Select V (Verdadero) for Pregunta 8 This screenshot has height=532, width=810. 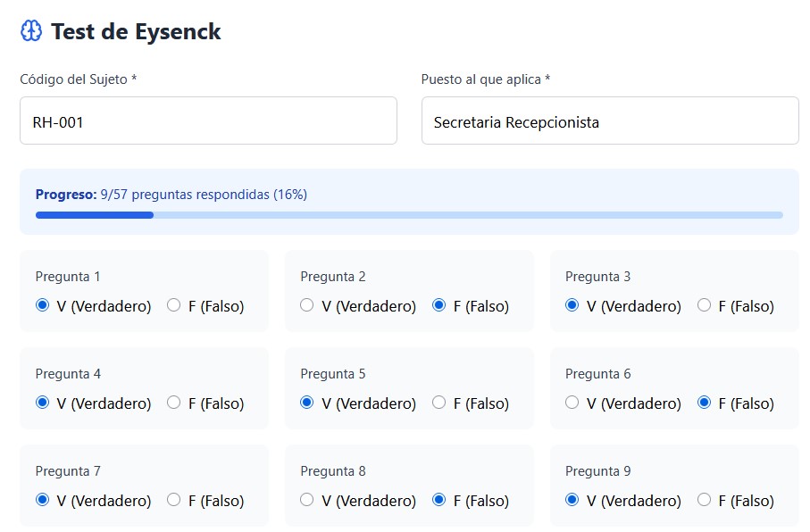307,500
